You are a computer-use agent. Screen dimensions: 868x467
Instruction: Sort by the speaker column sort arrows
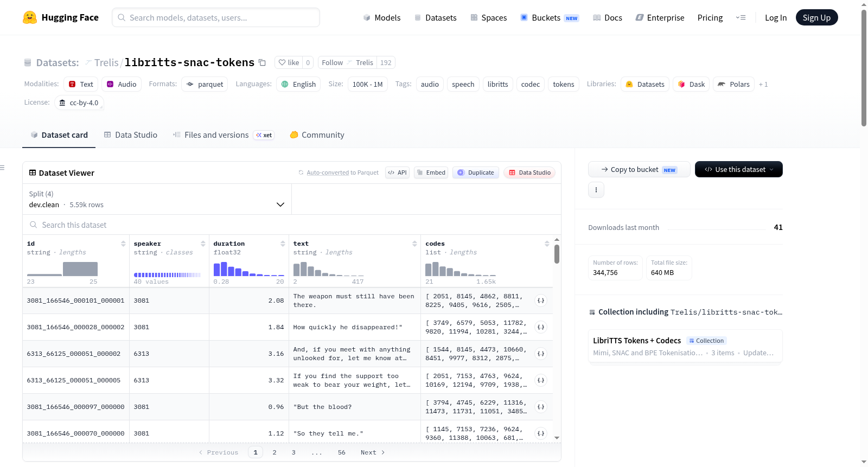coord(203,244)
